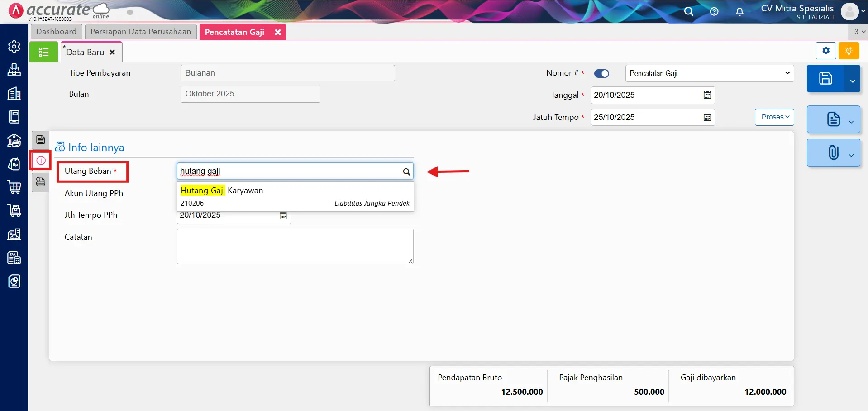Click the Catatan notes text area
This screenshot has height=411, width=868.
point(295,246)
